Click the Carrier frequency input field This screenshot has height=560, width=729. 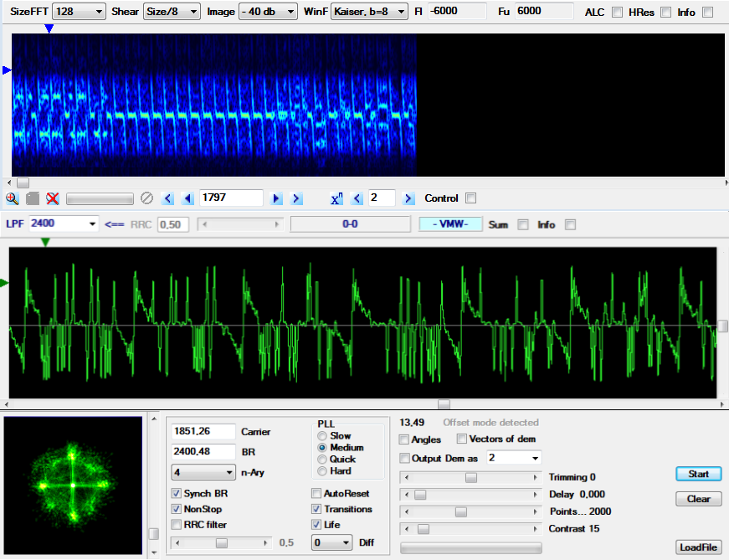pos(203,432)
